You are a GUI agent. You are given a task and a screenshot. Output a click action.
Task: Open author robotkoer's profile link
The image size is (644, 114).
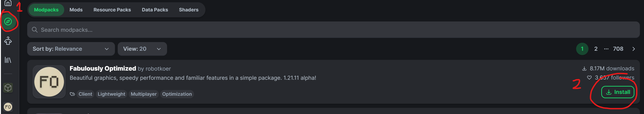pos(158,69)
